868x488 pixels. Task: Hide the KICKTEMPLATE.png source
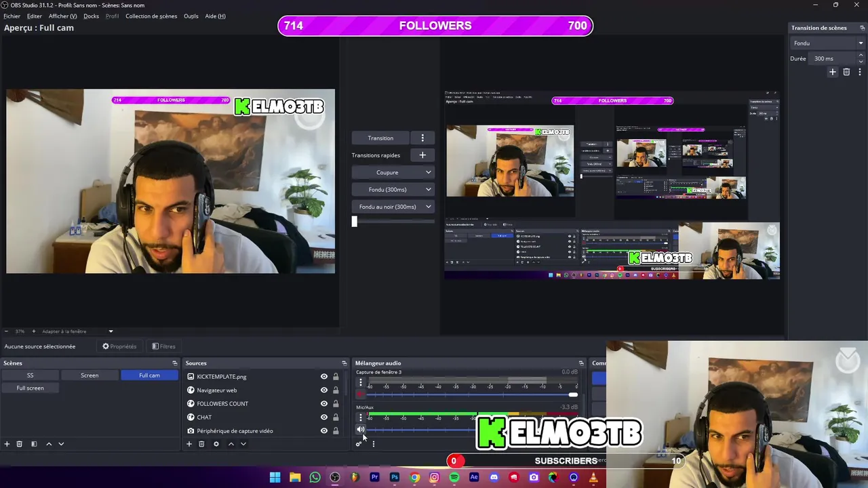(x=323, y=377)
